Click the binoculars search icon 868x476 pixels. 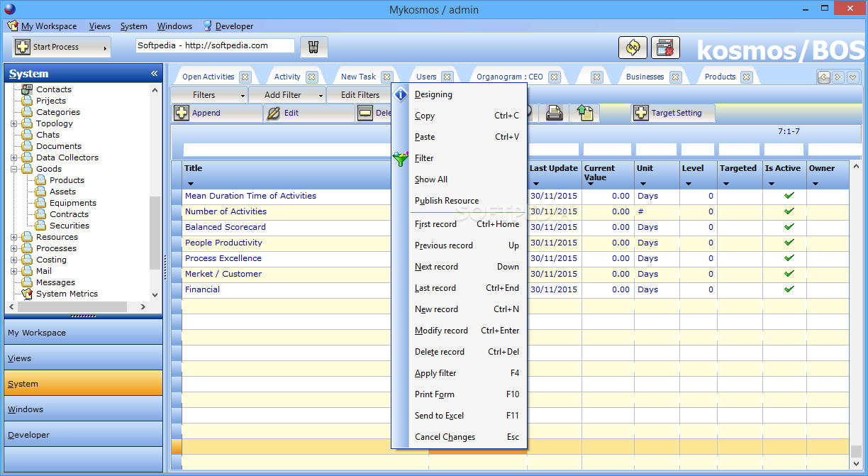314,47
